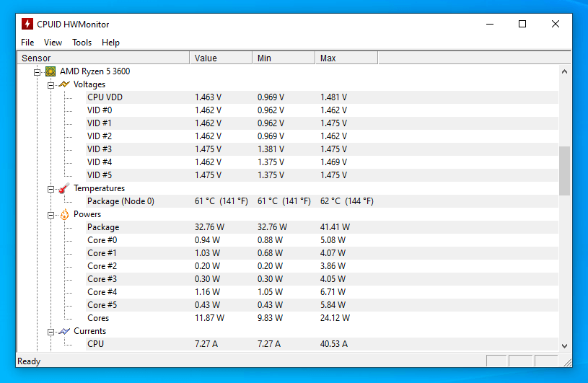This screenshot has width=588, height=383.
Task: Click the AMD Ryzen 5 3600 CPU chip icon
Action: click(51, 71)
